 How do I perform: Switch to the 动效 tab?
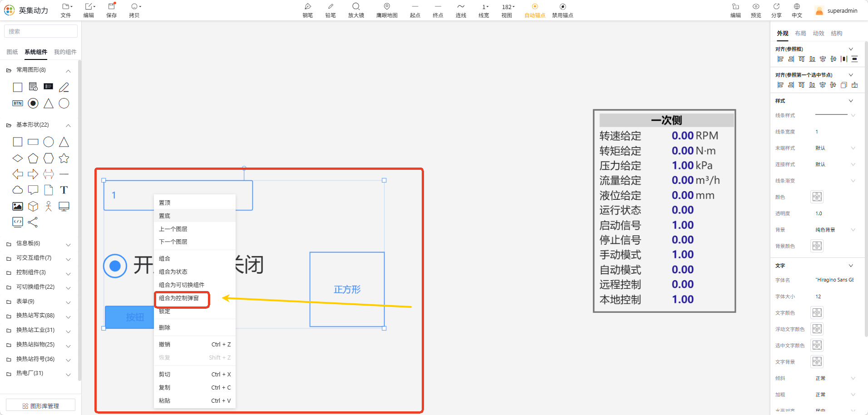click(819, 34)
